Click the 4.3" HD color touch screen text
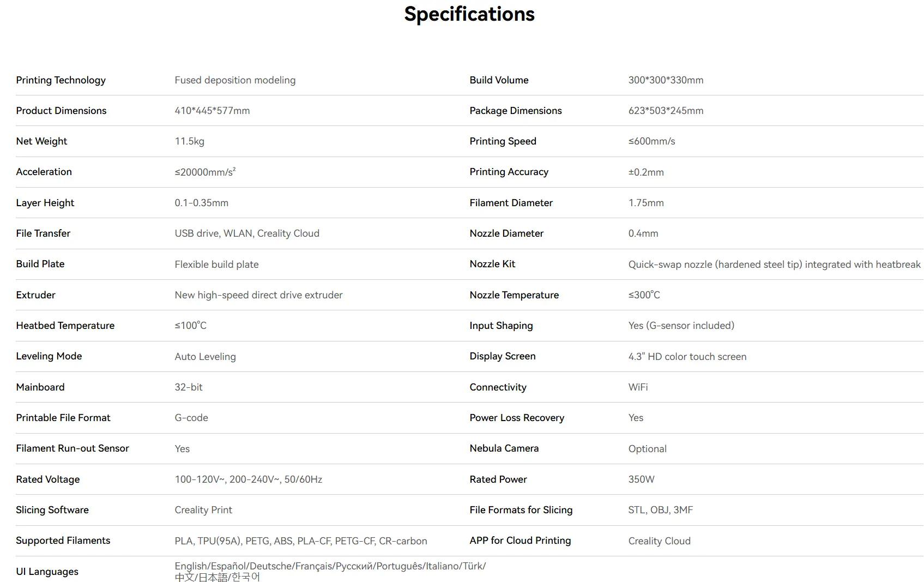This screenshot has height=582, width=924. pyautogui.click(x=687, y=356)
